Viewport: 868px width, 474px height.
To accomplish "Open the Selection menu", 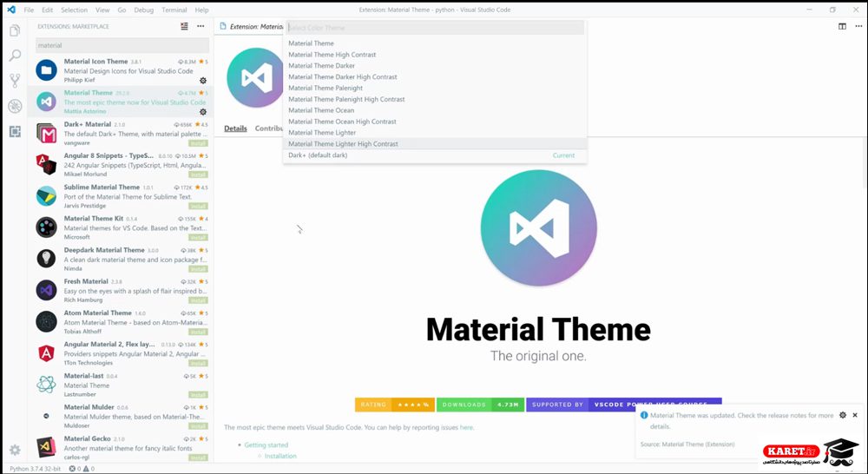I will tap(74, 10).
